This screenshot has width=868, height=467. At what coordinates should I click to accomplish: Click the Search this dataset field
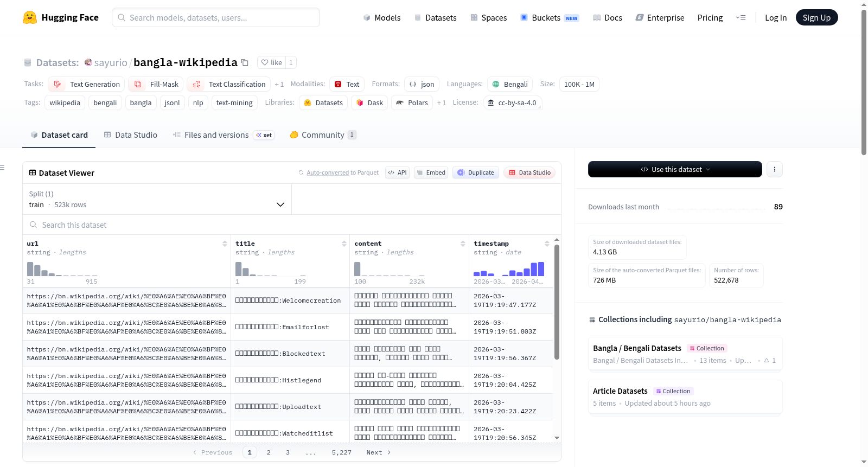[x=292, y=225]
